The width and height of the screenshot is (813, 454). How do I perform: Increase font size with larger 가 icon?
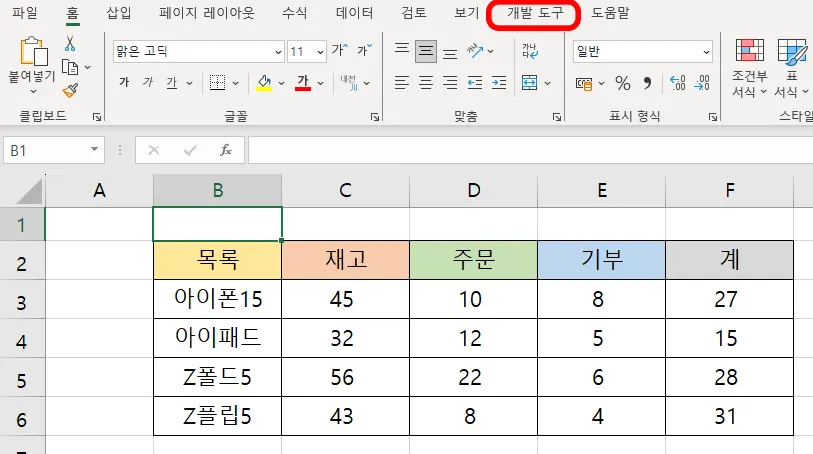click(340, 50)
